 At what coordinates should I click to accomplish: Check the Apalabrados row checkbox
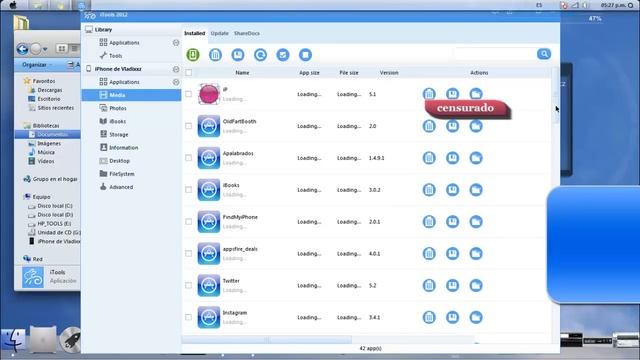pos(189,158)
